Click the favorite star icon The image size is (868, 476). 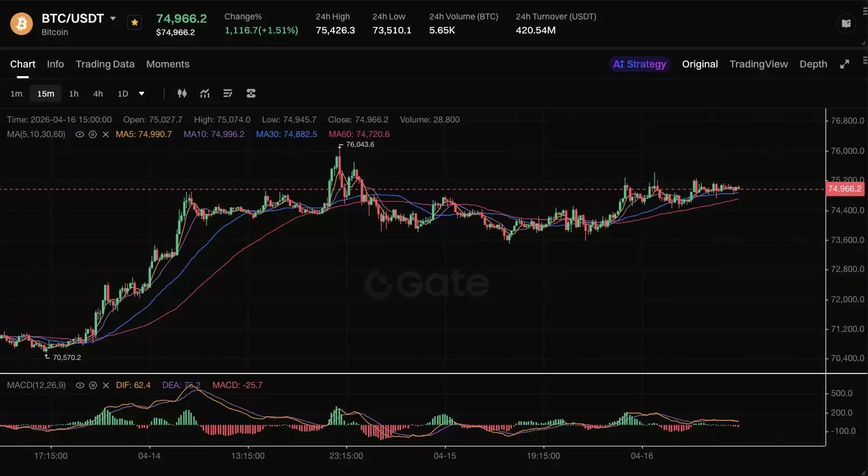(135, 22)
